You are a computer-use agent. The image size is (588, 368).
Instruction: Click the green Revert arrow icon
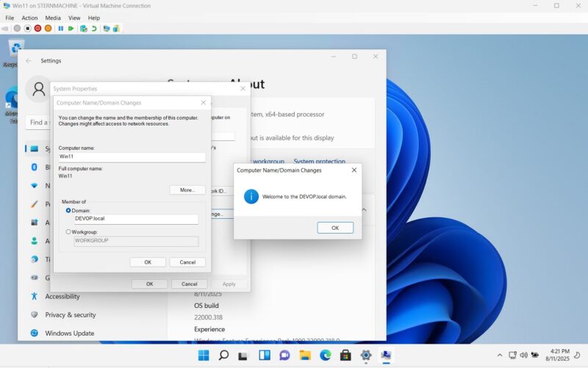click(94, 29)
